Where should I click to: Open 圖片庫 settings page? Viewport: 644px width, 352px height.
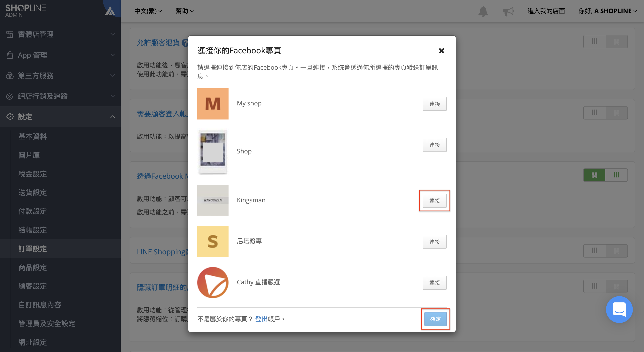click(x=29, y=155)
